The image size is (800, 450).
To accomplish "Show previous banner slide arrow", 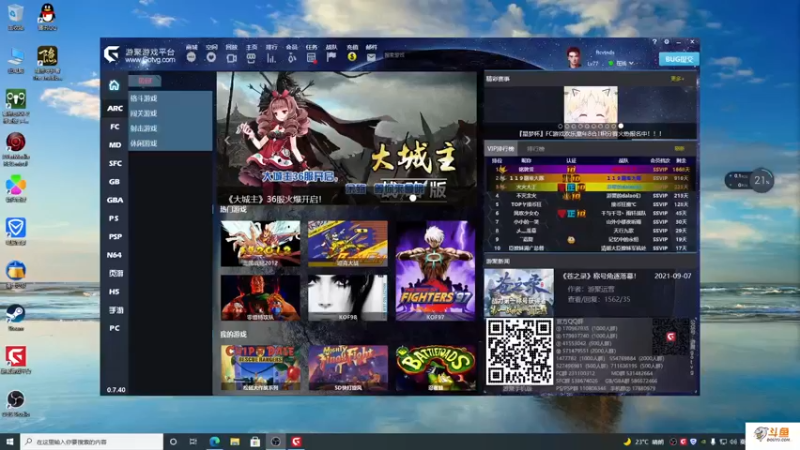I will pyautogui.click(x=228, y=140).
